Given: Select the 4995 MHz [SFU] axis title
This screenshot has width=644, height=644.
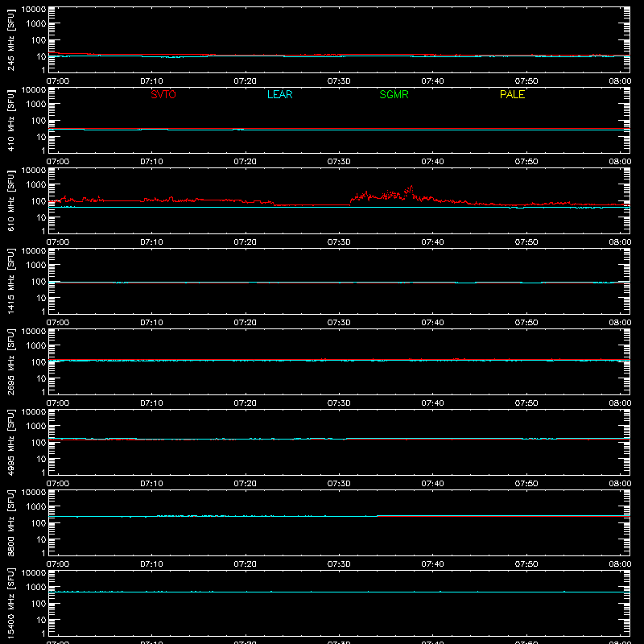Looking at the screenshot, I should (x=10, y=443).
